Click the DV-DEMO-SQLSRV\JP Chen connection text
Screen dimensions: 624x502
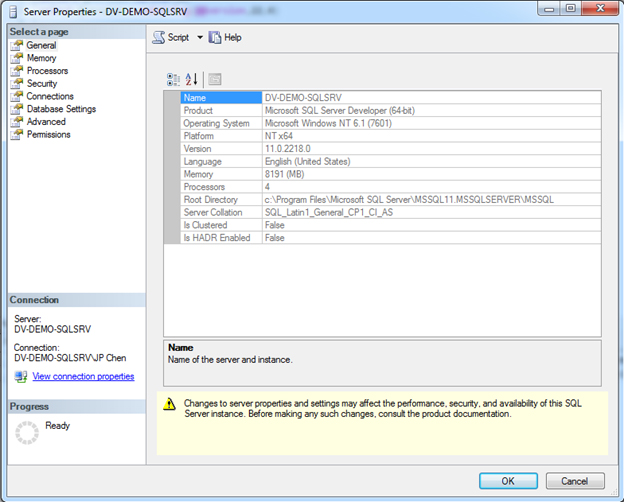click(x=70, y=358)
